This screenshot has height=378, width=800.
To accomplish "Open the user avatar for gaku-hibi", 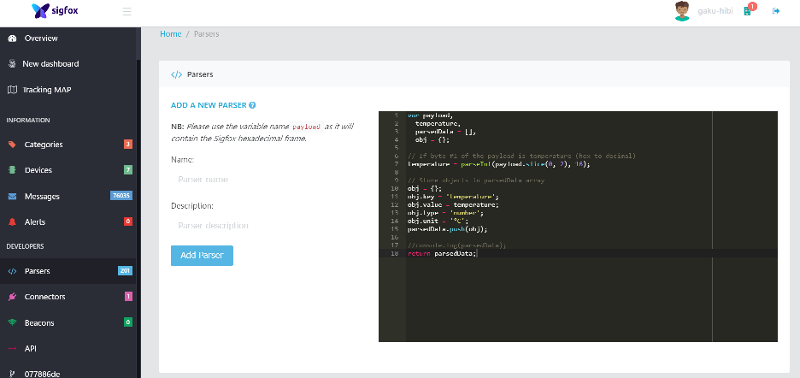I will tap(682, 11).
